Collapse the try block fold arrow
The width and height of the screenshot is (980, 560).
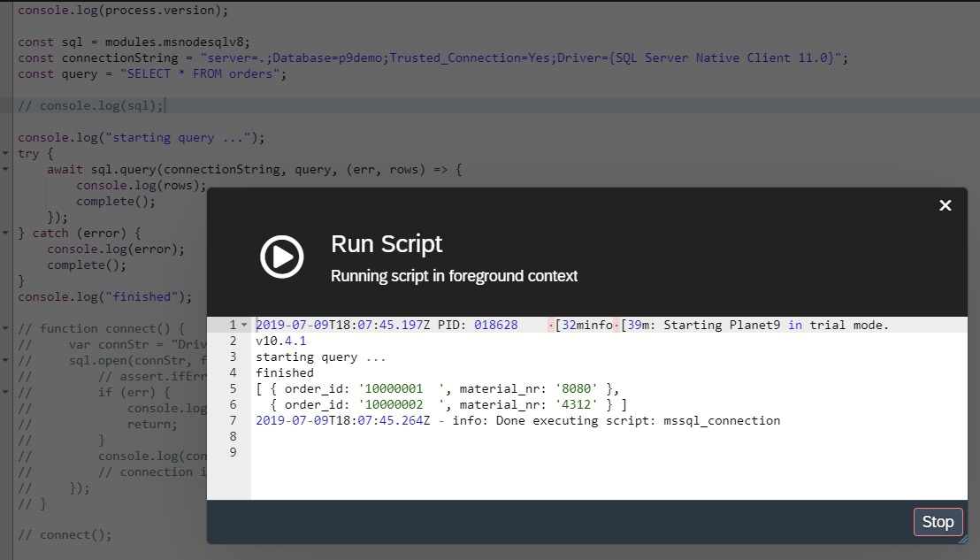pos(6,154)
